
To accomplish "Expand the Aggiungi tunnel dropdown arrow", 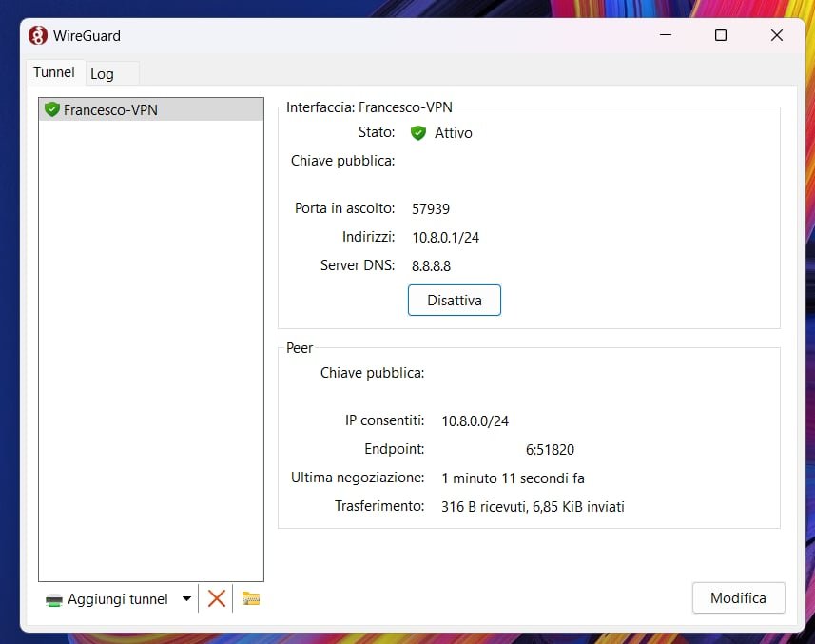I will point(186,599).
